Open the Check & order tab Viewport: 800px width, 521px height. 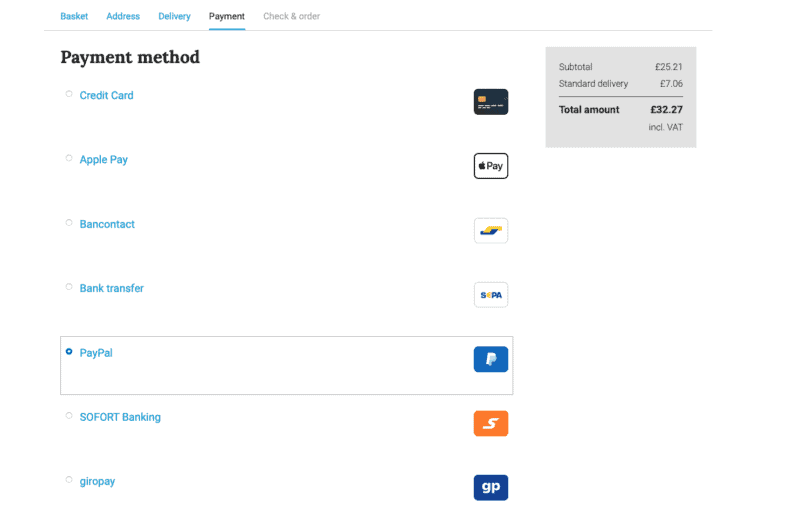(291, 16)
